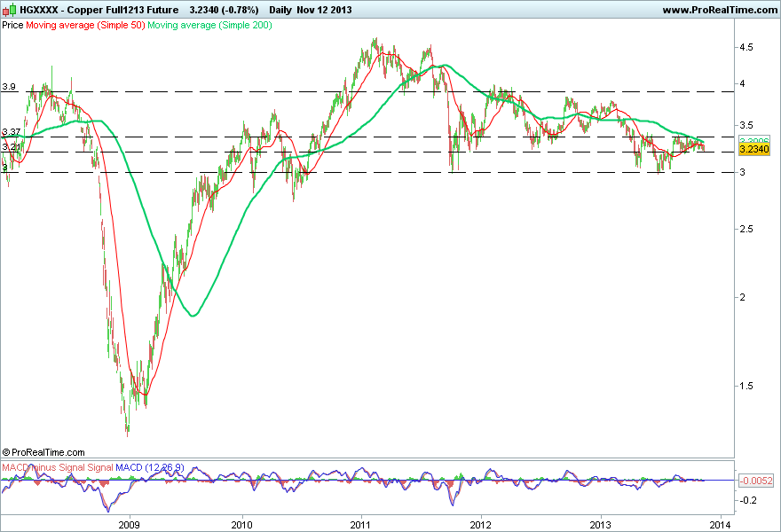The image size is (781, 532).
Task: Select the Moving average (Simple 50) legend
Action: pos(85,25)
